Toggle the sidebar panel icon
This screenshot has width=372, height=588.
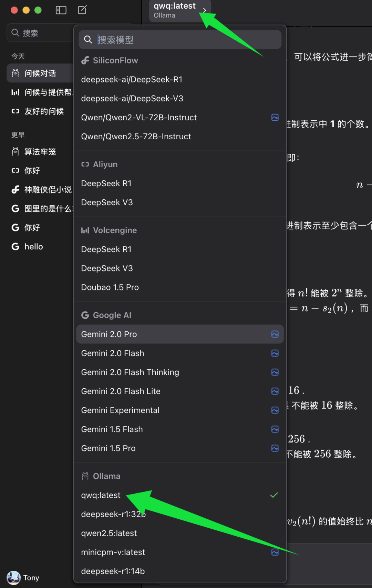(x=61, y=10)
